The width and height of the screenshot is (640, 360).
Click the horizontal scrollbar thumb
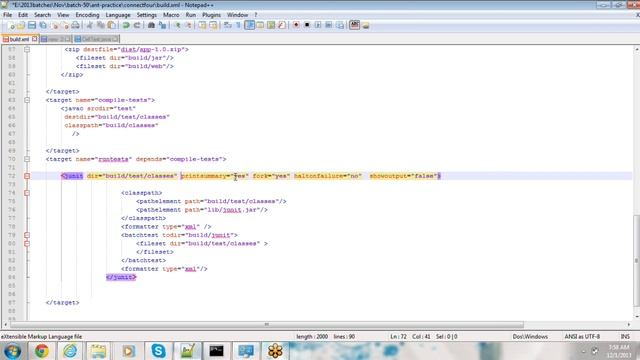pos(267,324)
